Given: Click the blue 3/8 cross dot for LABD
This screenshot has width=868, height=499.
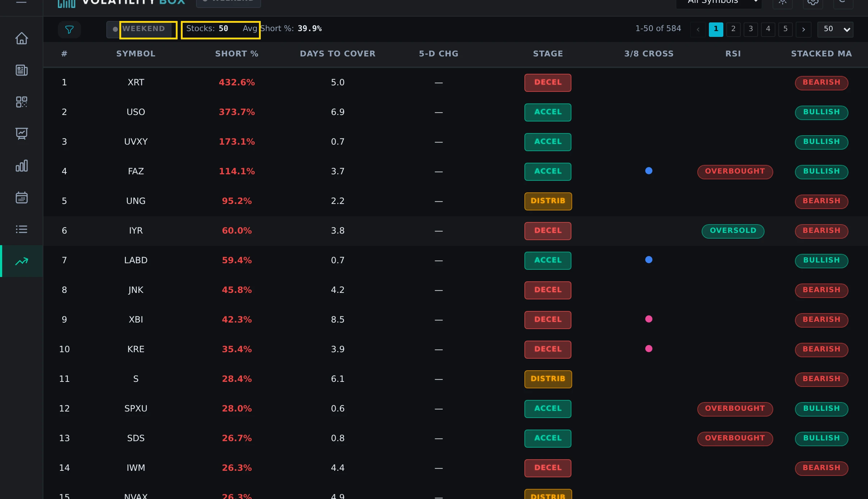Looking at the screenshot, I should (x=649, y=260).
